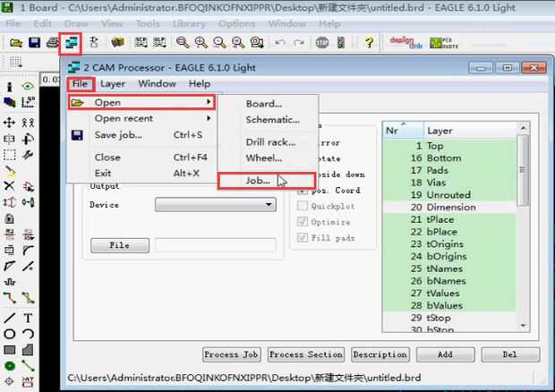Open the Layer menu in CAM Processor

click(113, 84)
